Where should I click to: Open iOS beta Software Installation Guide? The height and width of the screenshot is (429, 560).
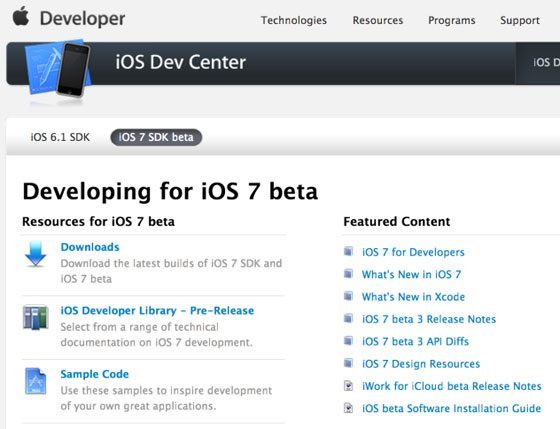click(451, 408)
